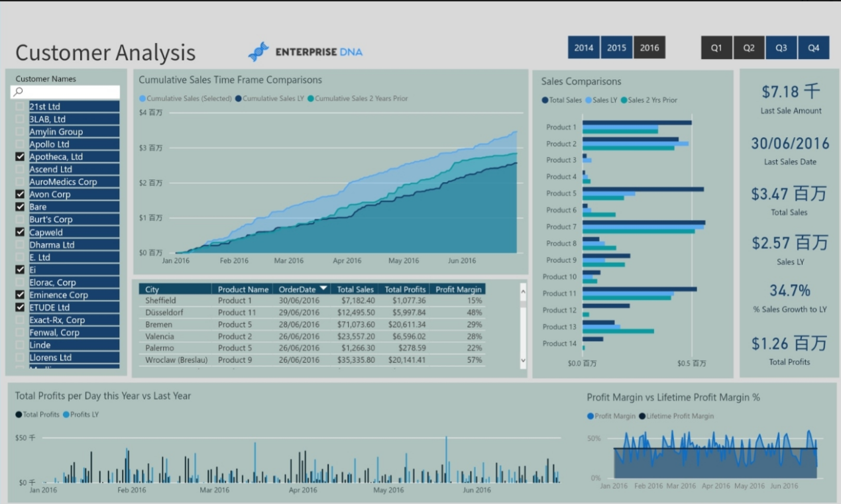Click the search magnifier icon in Customer Names
The height and width of the screenshot is (504, 841).
point(19,92)
